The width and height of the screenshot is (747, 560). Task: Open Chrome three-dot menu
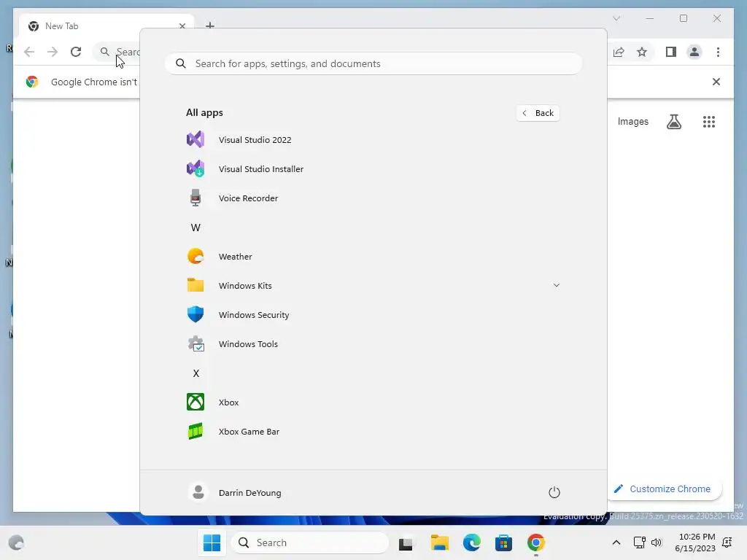tap(718, 52)
